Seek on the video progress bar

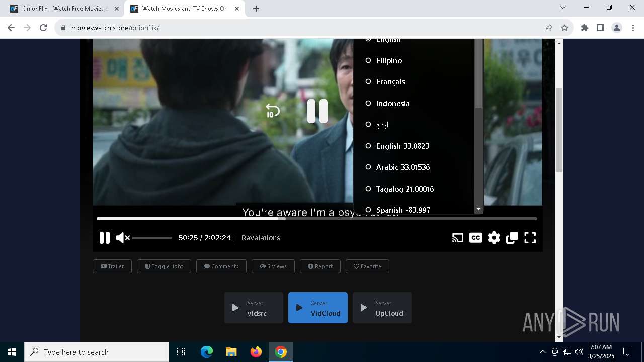tap(317, 219)
